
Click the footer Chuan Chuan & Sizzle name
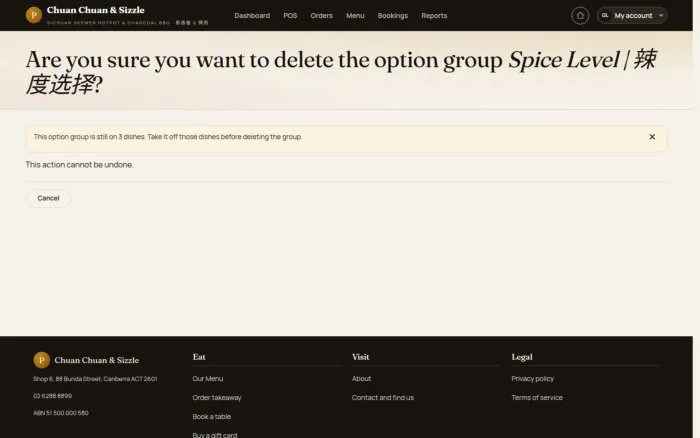96,360
